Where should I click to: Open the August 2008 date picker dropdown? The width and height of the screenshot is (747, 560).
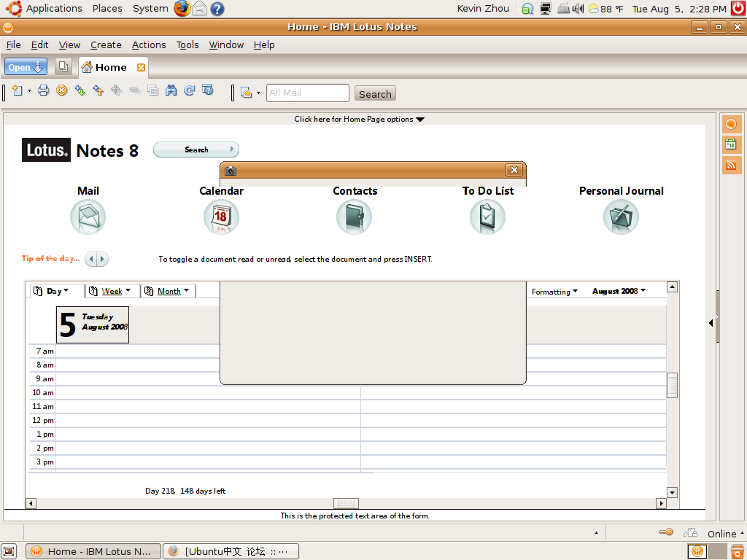point(619,291)
